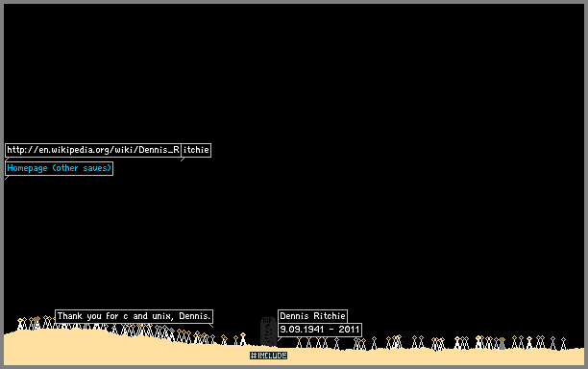Select the small 'itchie' sign fragment
This screenshot has height=369, width=588.
click(x=196, y=150)
